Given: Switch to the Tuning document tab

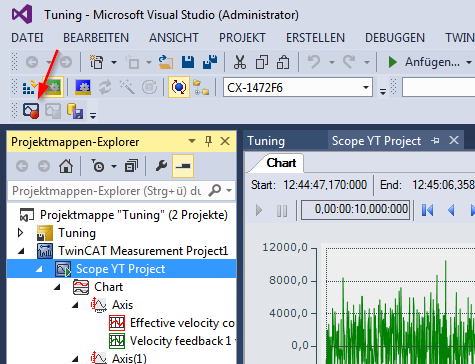Looking at the screenshot, I should coord(266,141).
